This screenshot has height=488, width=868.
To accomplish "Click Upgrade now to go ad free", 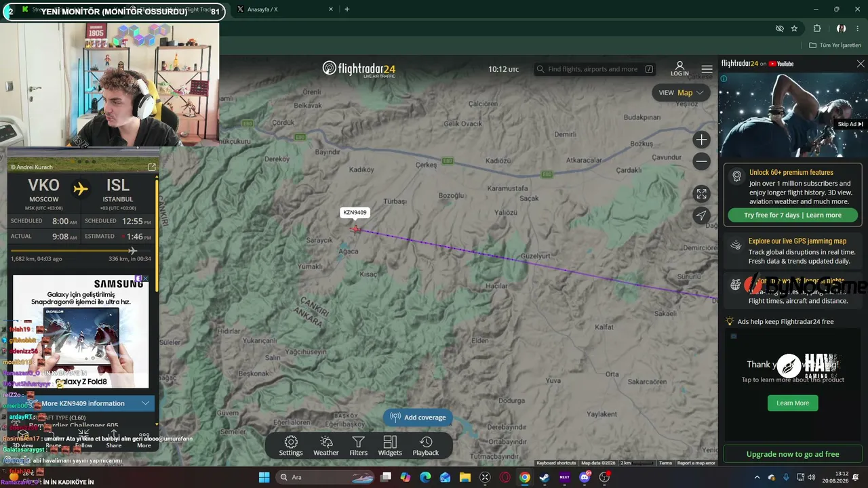I will (793, 454).
